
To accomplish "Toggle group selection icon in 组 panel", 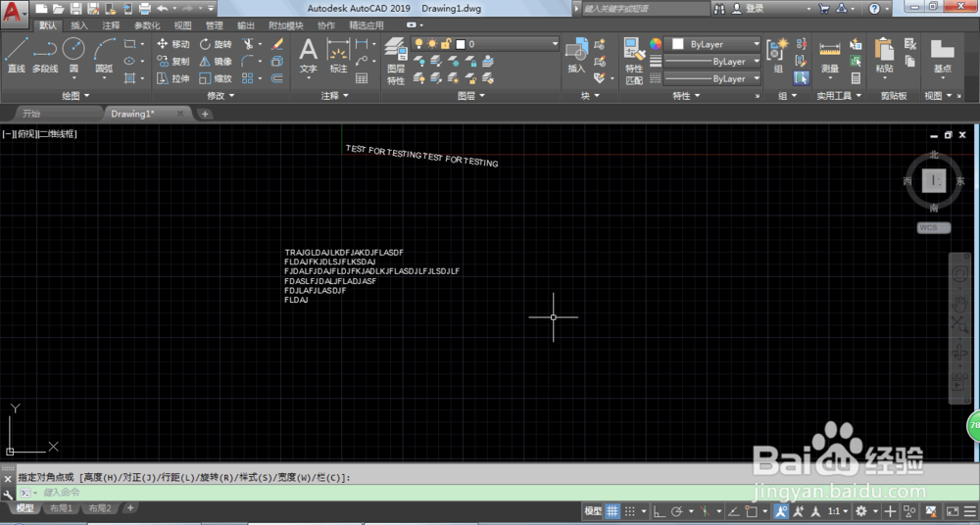I will pos(801,78).
